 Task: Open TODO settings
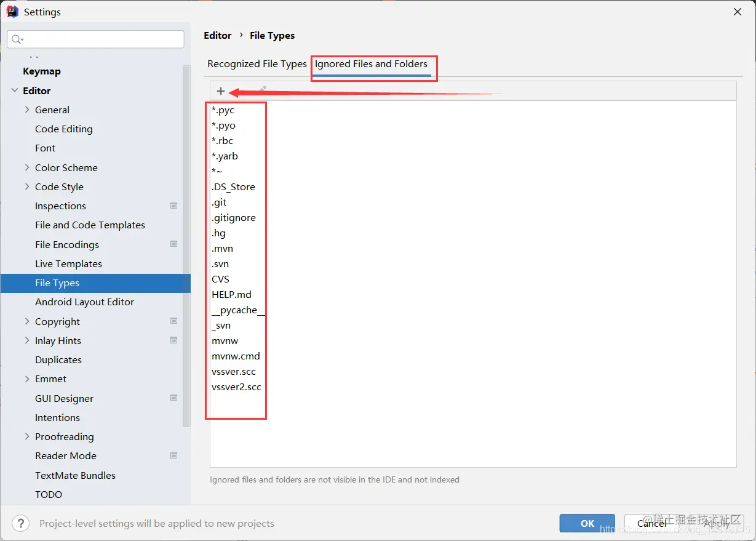tap(49, 494)
